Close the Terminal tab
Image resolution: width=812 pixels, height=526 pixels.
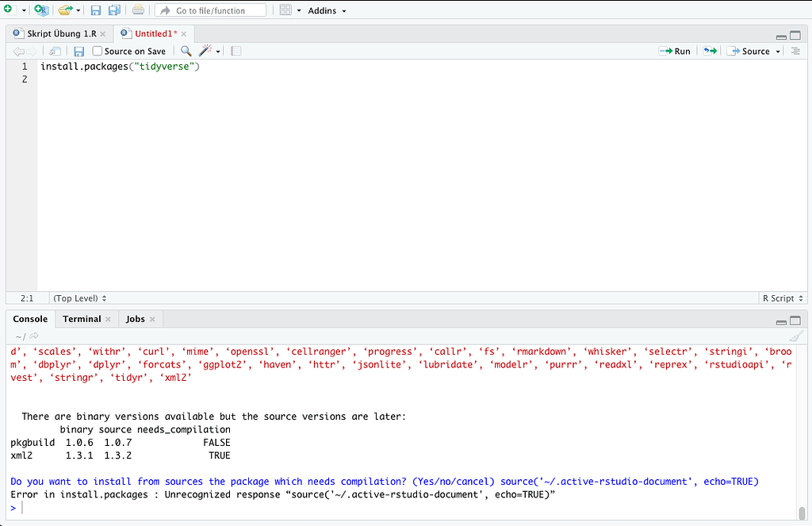tap(108, 319)
